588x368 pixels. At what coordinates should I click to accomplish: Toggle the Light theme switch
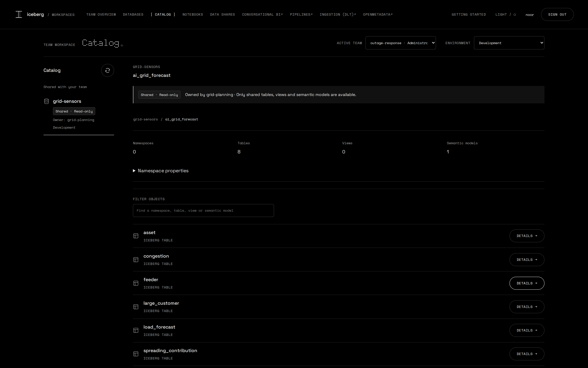(x=505, y=15)
